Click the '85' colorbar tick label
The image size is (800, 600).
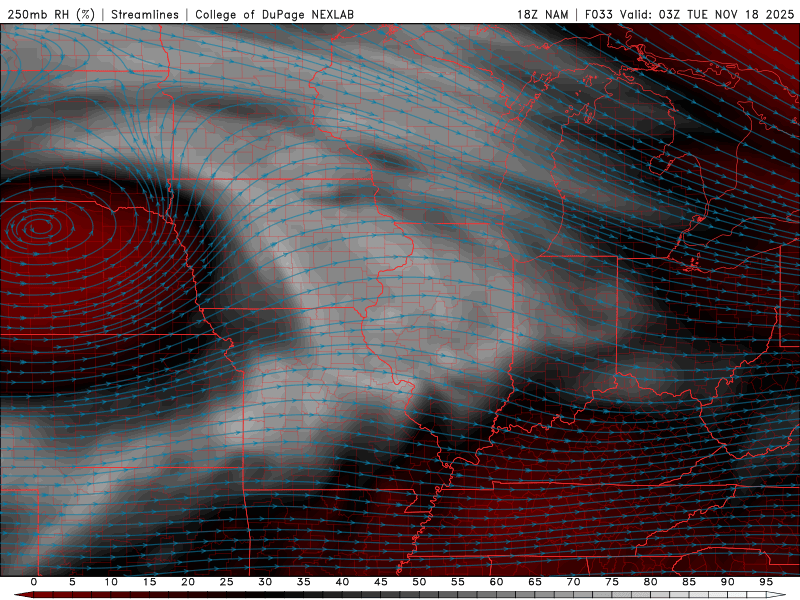click(689, 582)
